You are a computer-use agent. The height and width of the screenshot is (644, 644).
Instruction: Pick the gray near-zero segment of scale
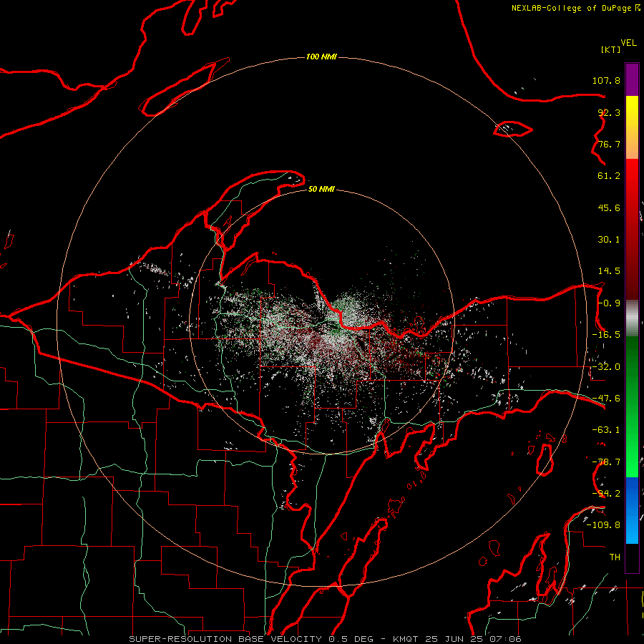[632, 318]
